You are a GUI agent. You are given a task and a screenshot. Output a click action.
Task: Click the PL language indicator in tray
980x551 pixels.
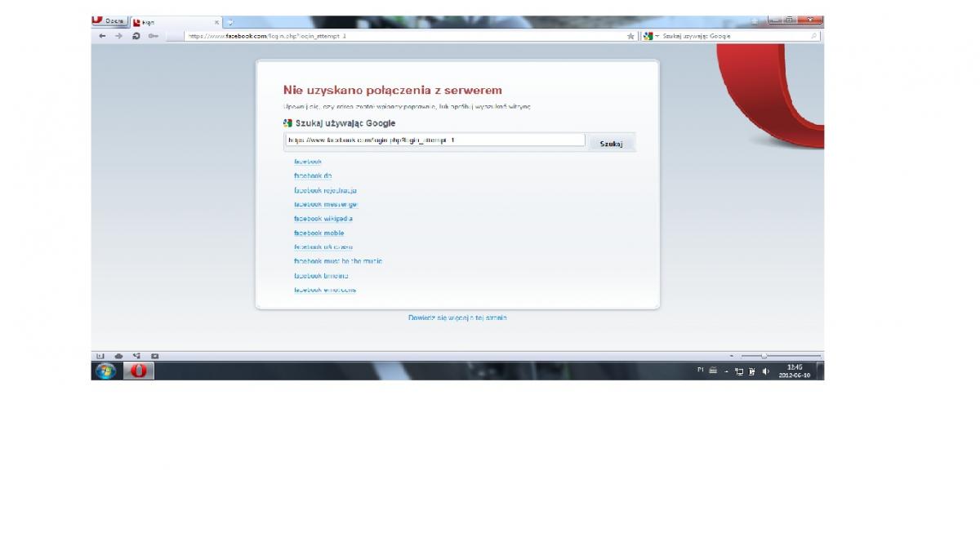point(701,371)
